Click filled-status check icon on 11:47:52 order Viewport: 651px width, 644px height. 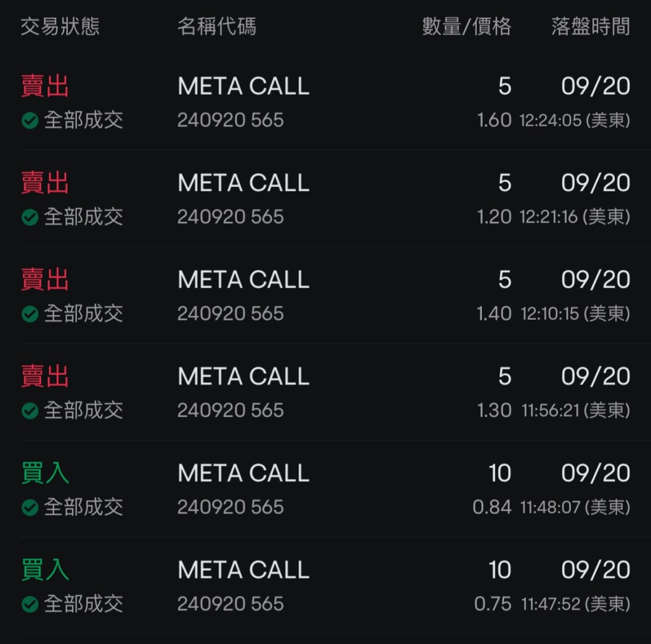pyautogui.click(x=30, y=604)
